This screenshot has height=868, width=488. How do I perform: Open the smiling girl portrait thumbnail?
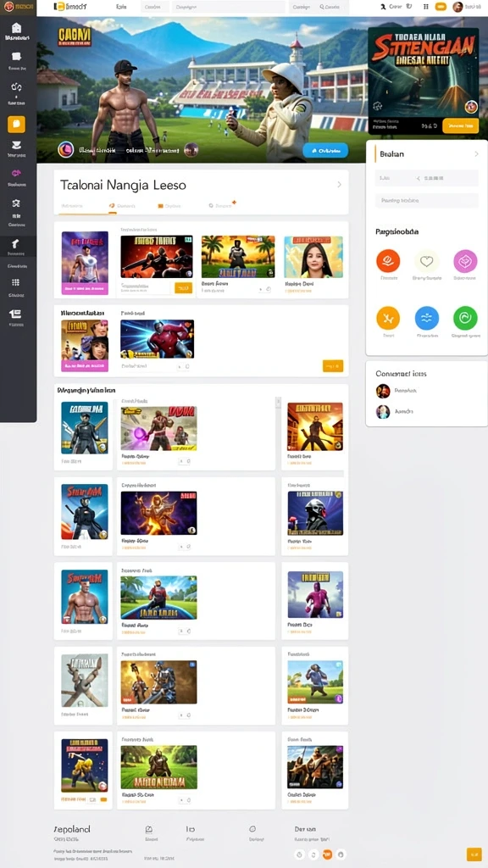(313, 257)
